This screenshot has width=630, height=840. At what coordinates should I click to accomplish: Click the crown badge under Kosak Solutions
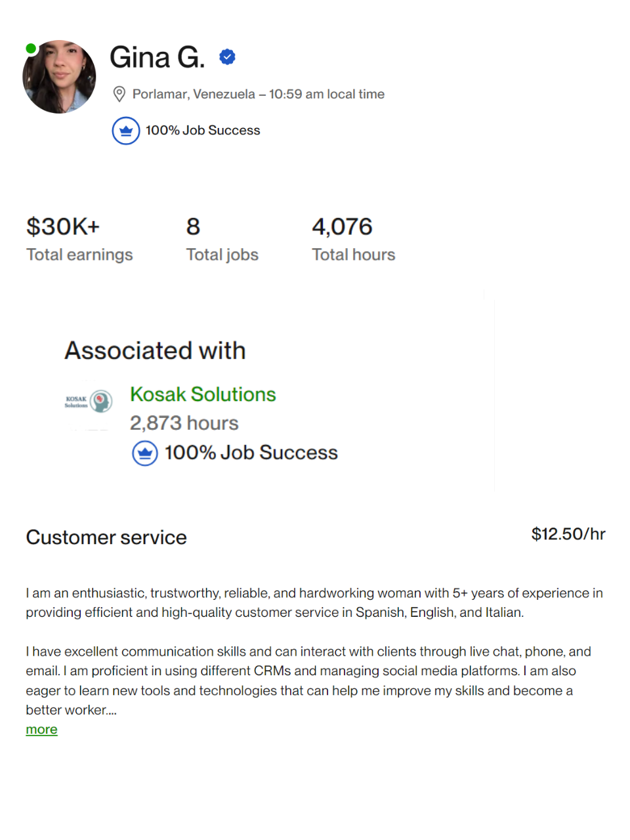coord(145,453)
